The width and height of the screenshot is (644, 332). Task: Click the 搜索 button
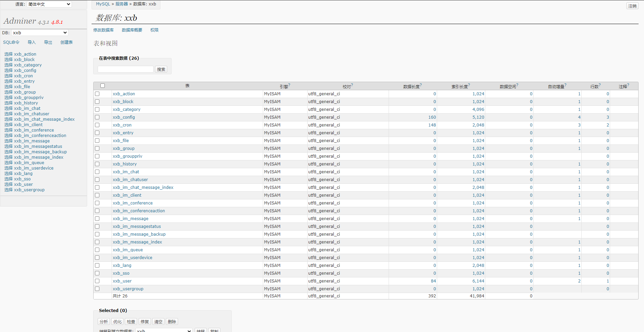(161, 70)
